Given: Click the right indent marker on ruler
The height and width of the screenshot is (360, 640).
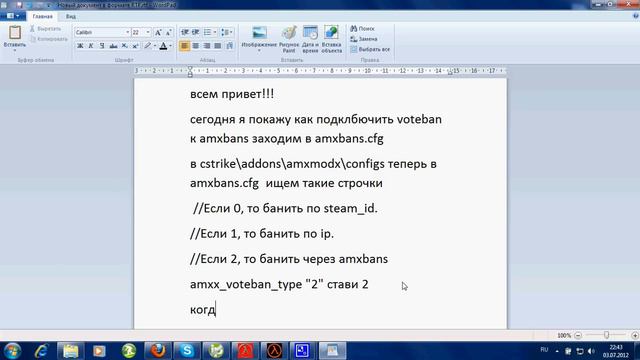Looking at the screenshot, I should 450,73.
